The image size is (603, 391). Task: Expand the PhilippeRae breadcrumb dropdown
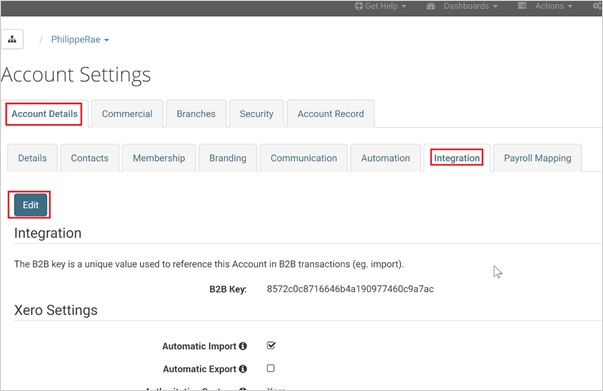(80, 40)
